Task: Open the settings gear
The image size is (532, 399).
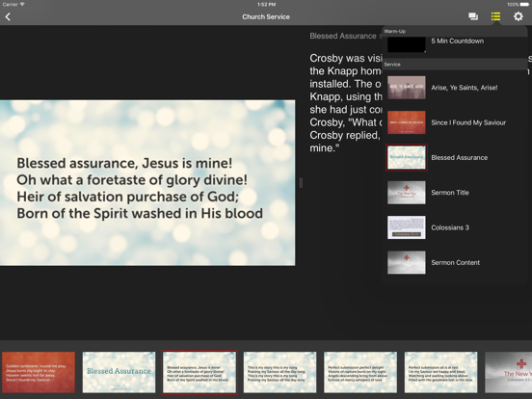Action: click(x=519, y=16)
